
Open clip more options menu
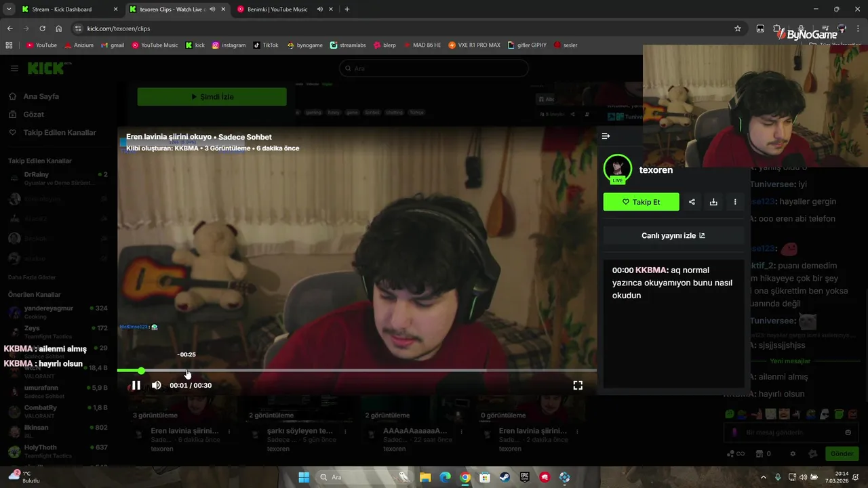click(735, 202)
